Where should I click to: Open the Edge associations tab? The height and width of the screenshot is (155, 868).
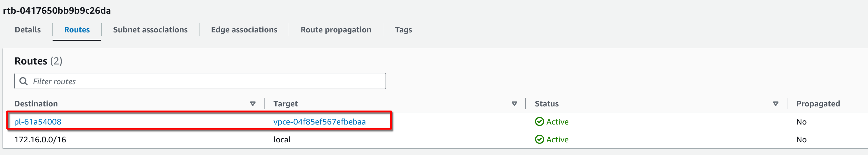[x=244, y=30]
